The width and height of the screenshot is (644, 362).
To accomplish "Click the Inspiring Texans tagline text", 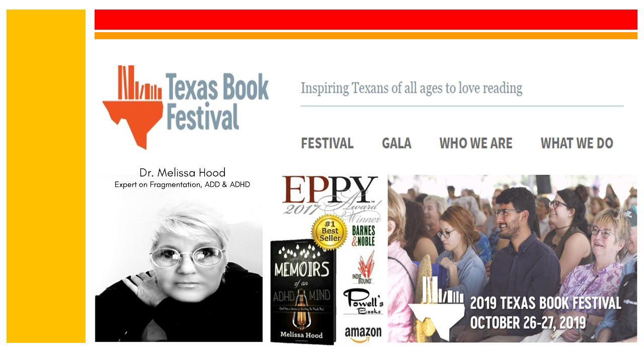I will click(x=412, y=88).
